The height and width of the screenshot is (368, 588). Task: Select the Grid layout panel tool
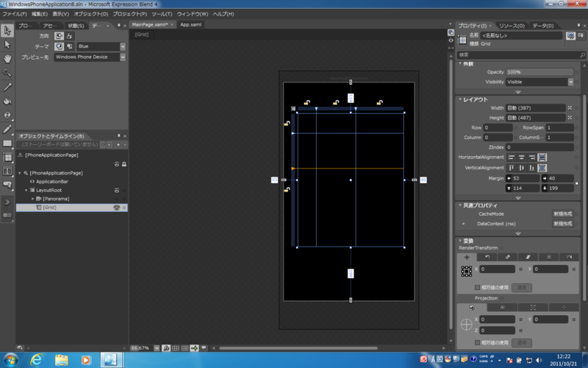[x=7, y=157]
